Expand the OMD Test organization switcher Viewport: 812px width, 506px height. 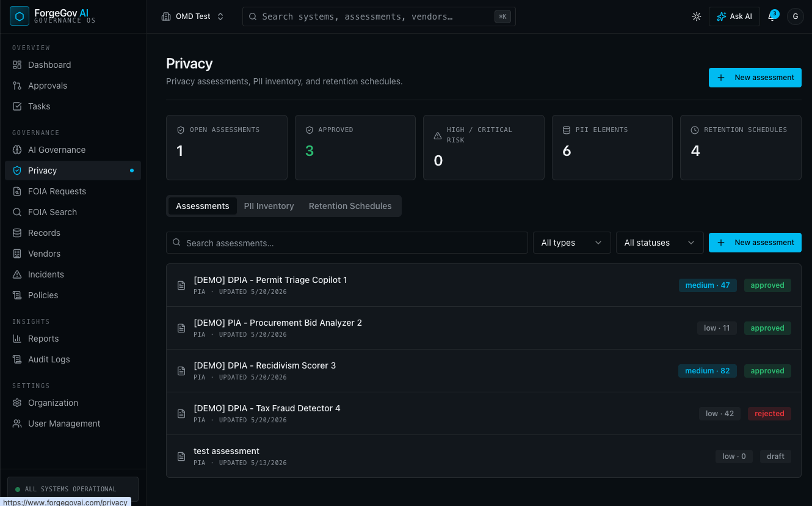coord(193,16)
